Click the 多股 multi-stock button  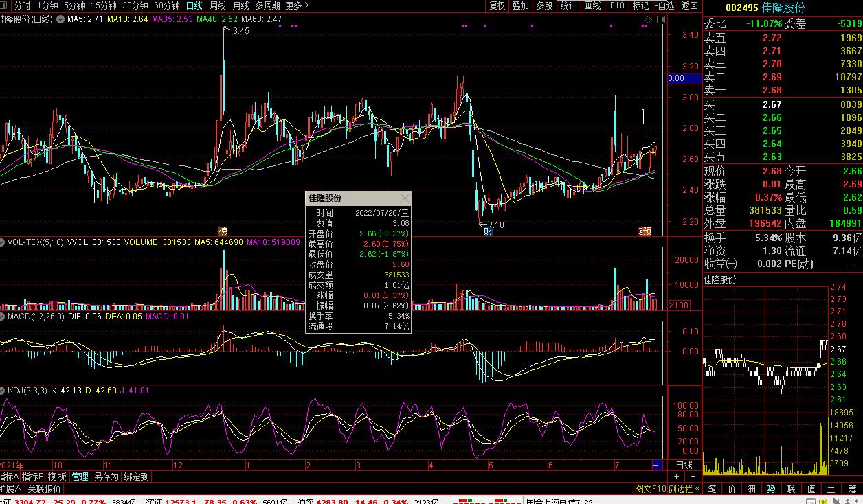(544, 5)
